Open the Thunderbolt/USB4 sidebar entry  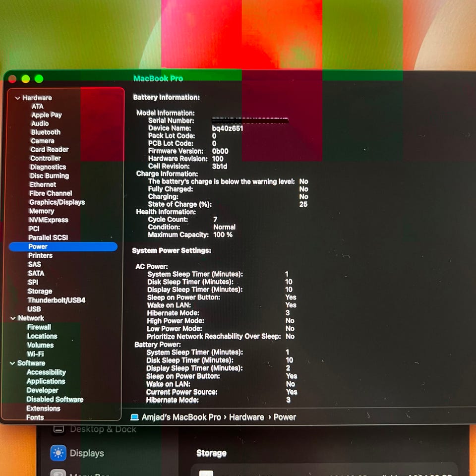pyautogui.click(x=56, y=300)
